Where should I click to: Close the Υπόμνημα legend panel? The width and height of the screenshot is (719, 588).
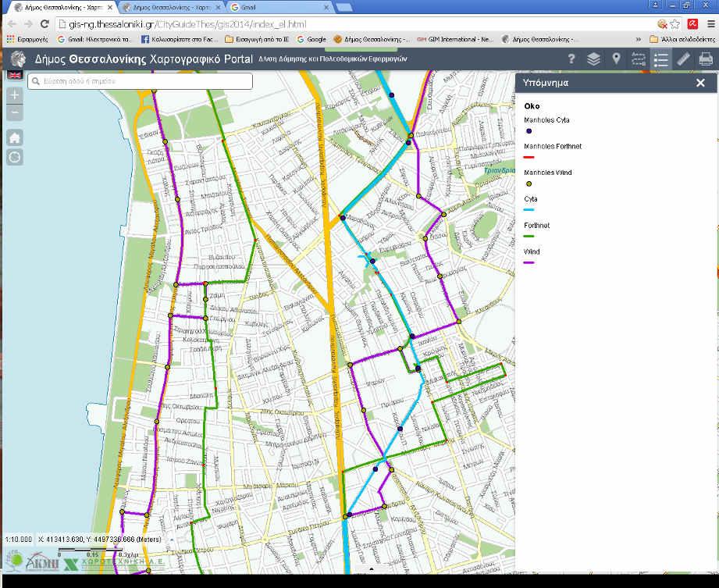[x=700, y=83]
